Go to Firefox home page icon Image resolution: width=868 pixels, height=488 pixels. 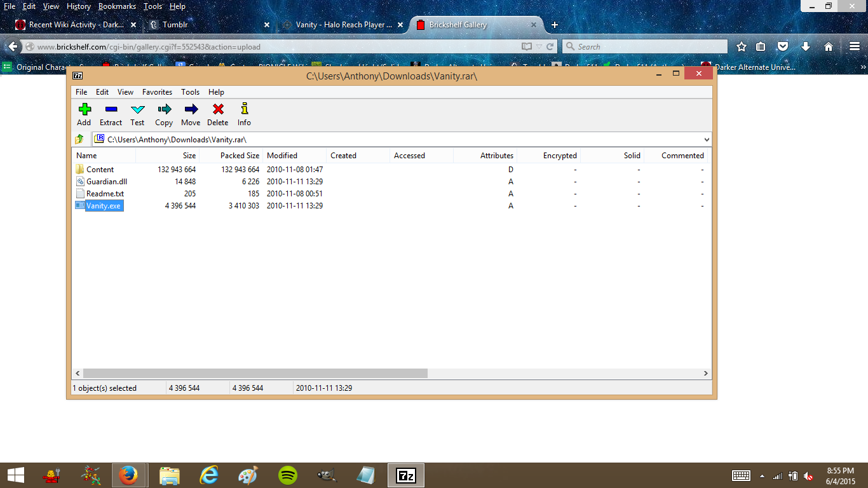[829, 46]
